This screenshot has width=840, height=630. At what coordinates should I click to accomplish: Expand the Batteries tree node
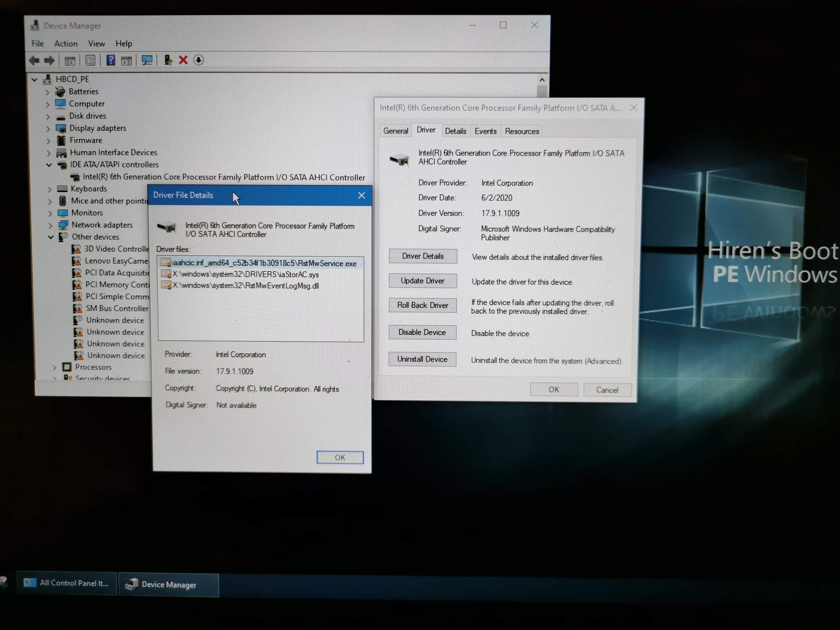click(x=47, y=92)
